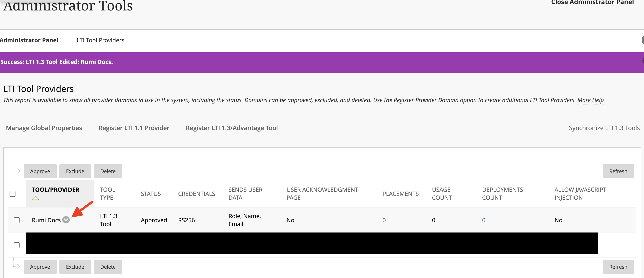Open Rumi Docs Deployments count link
Image resolution: width=644 pixels, height=278 pixels.
pyautogui.click(x=484, y=220)
